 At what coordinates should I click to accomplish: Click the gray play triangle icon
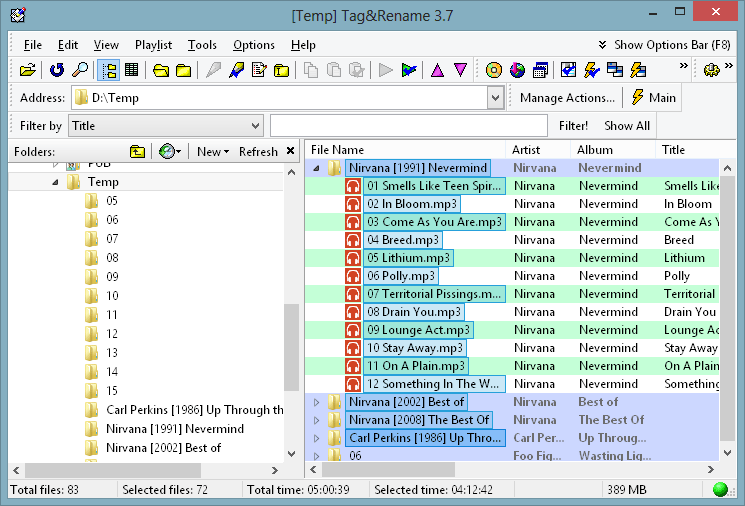385,70
